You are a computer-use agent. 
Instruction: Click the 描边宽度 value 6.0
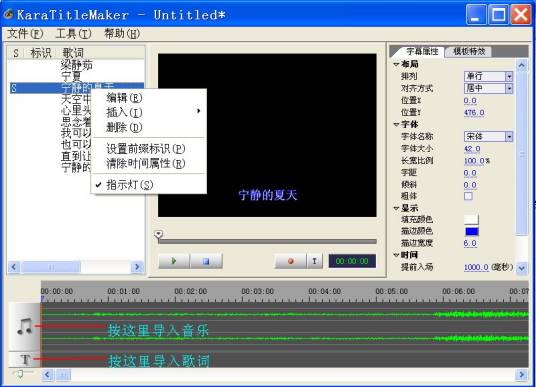tap(470, 243)
